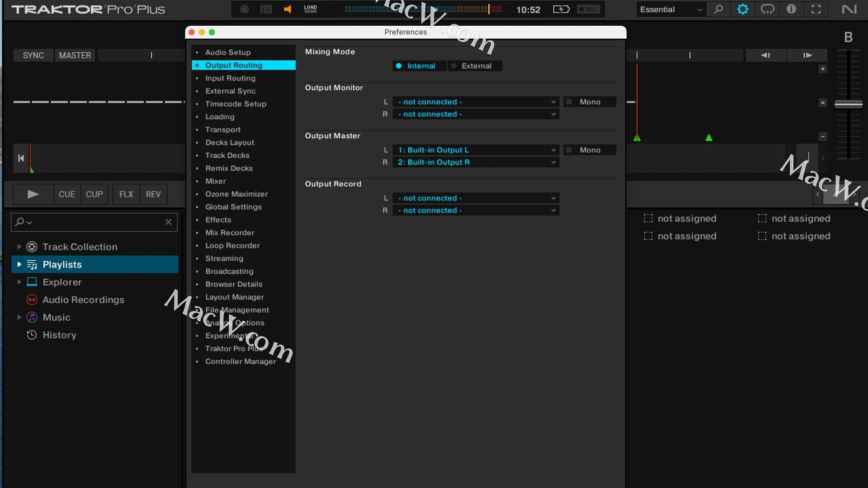Open Ozone Maximizer preferences page
Viewport: 868px width, 488px height.
(x=236, y=194)
